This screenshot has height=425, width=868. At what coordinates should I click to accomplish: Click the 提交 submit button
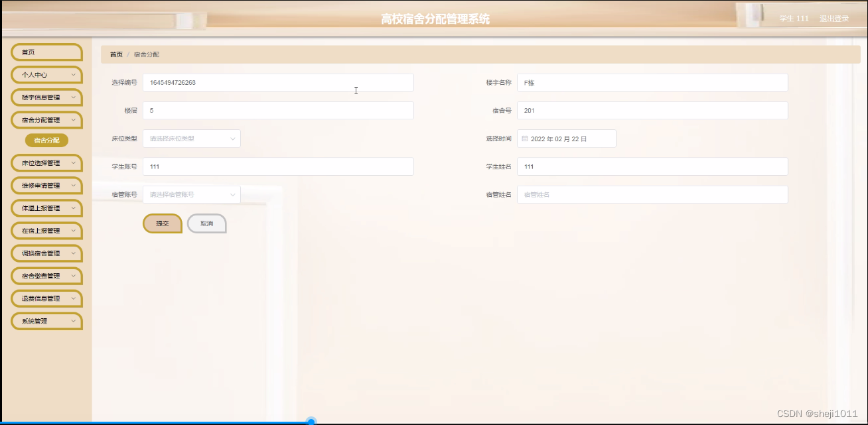(x=162, y=223)
